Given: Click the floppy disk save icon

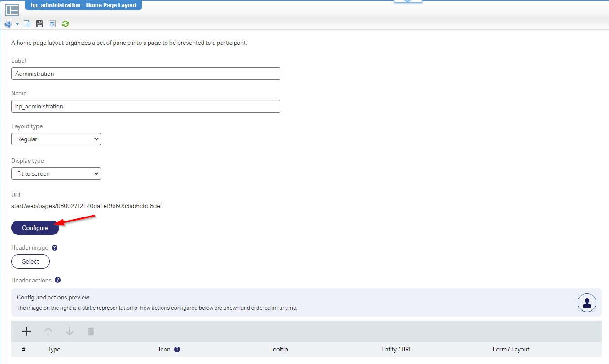Looking at the screenshot, I should coord(39,24).
